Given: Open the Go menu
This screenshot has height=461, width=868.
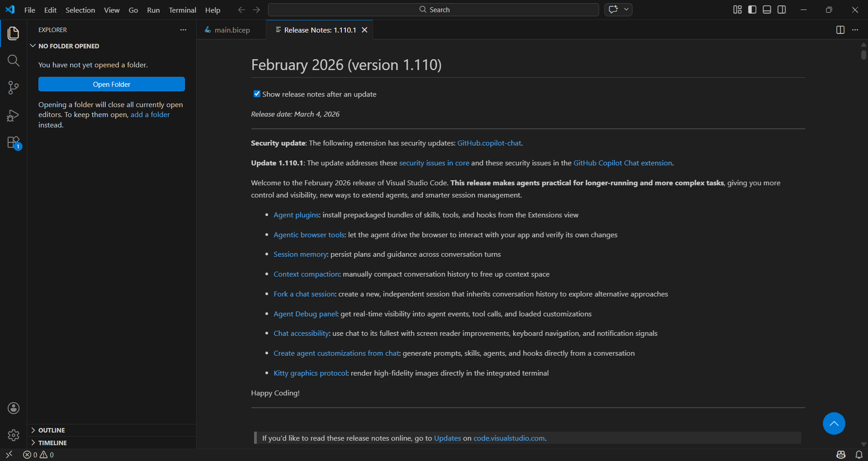Looking at the screenshot, I should pos(133,10).
